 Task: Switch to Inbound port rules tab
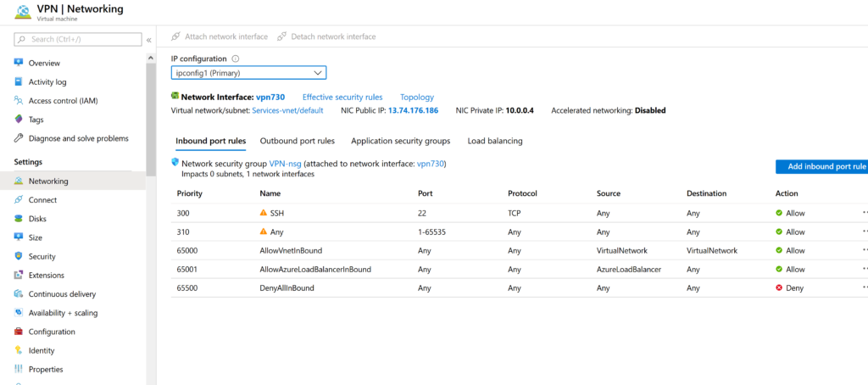coord(210,141)
